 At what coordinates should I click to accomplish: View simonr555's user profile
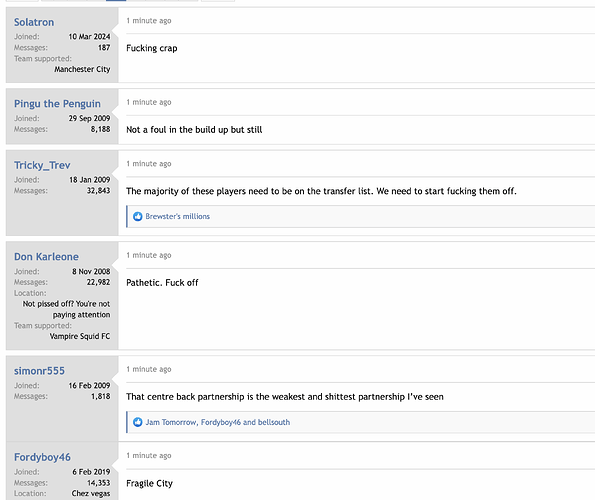tap(39, 371)
